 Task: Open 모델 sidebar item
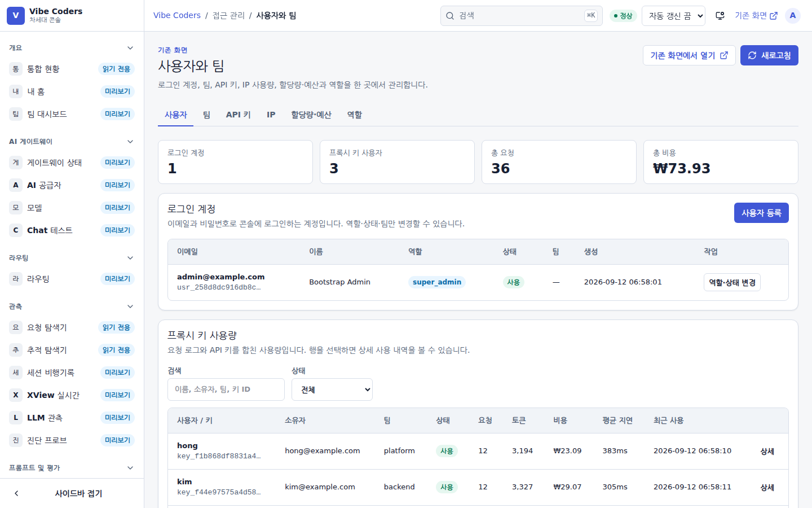point(72,208)
